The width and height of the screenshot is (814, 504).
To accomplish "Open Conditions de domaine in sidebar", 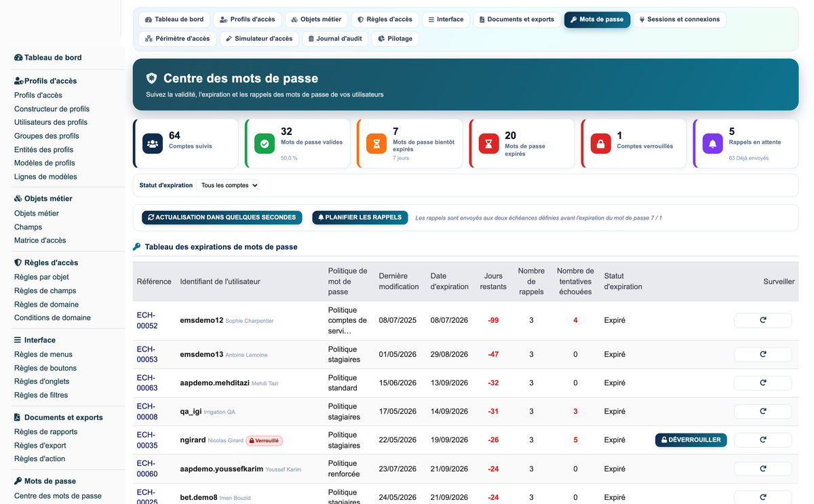I will pos(52,318).
